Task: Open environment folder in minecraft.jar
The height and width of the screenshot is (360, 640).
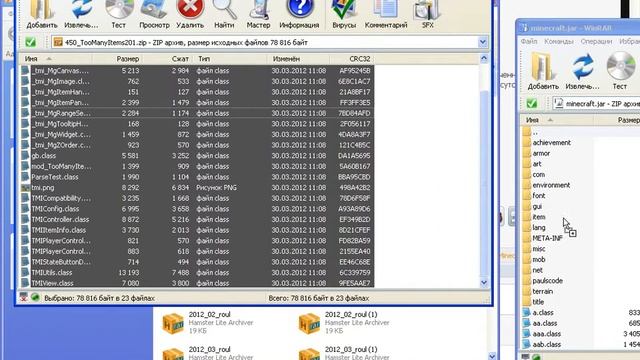Action: [546, 185]
